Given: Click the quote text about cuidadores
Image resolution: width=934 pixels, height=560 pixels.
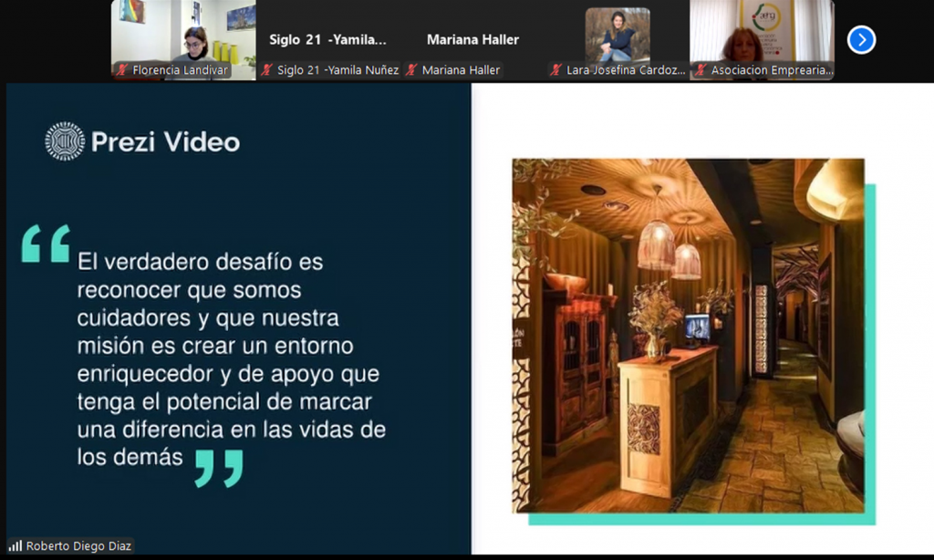Looking at the screenshot, I should coord(231,359).
